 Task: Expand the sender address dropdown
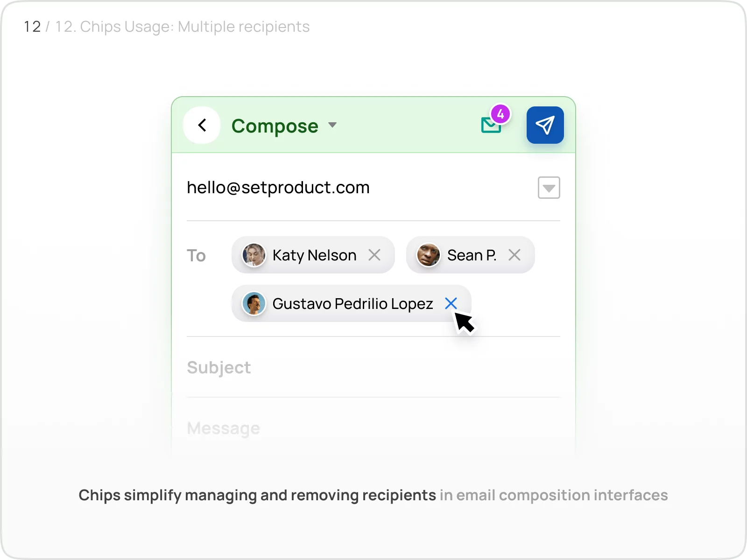pyautogui.click(x=549, y=188)
